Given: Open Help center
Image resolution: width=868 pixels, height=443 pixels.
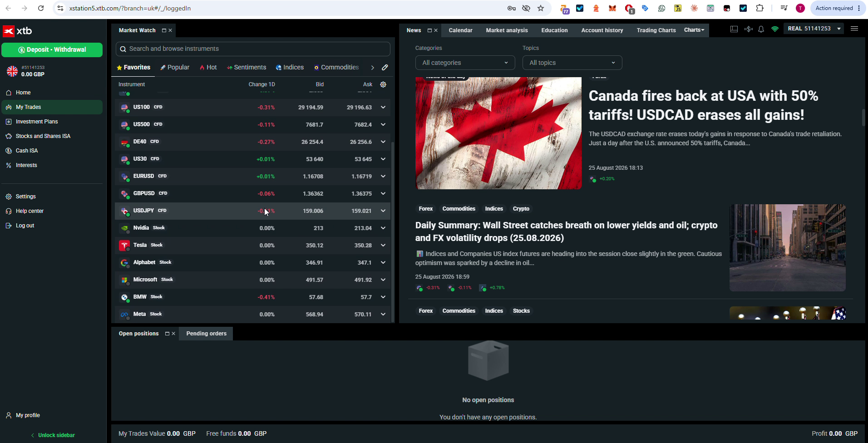Looking at the screenshot, I should pos(30,211).
